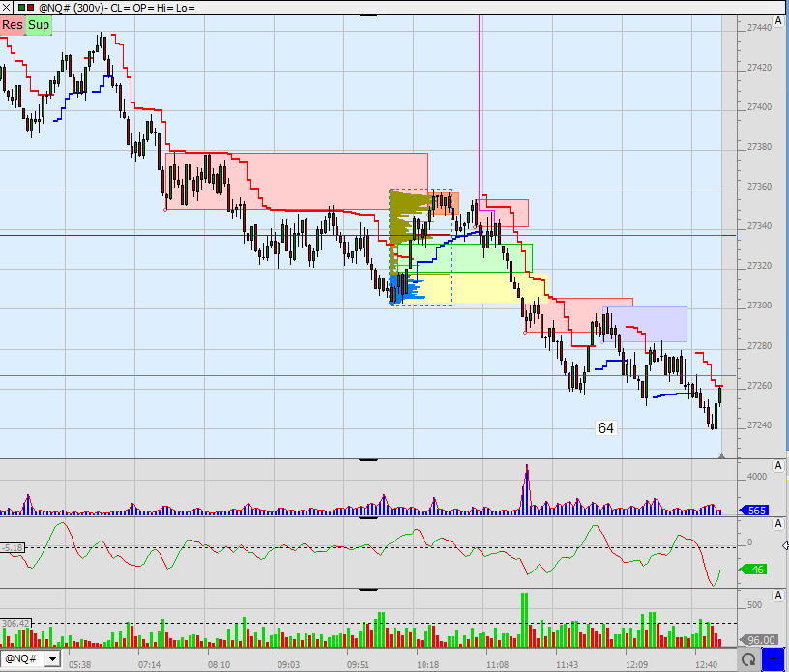This screenshot has height=672, width=789.
Task: Click the 64 label on the price chart
Action: [606, 428]
